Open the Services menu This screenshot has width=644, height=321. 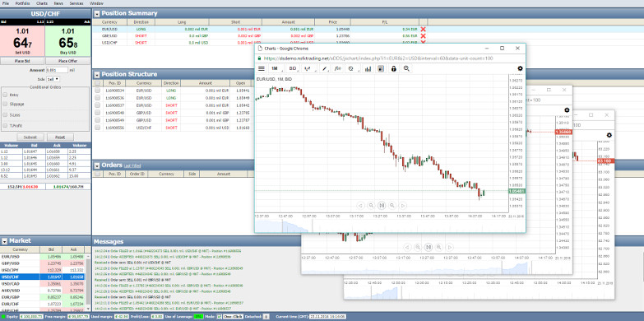pyautogui.click(x=76, y=3)
